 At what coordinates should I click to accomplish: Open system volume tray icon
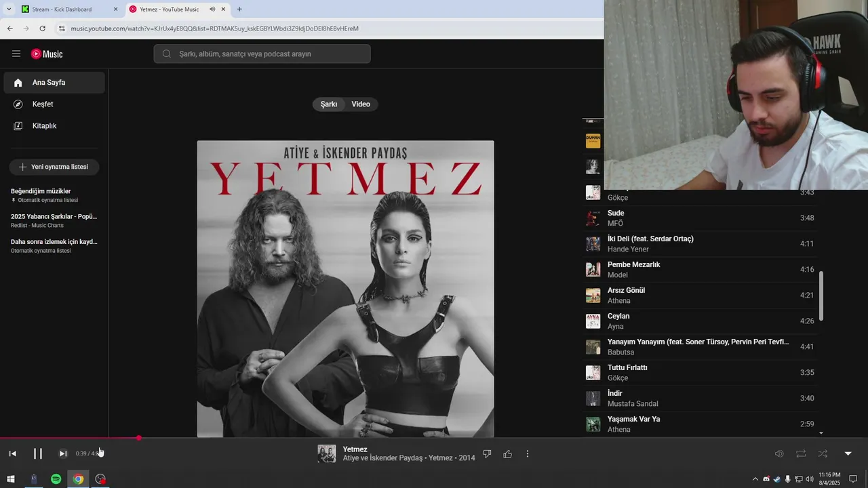click(810, 479)
